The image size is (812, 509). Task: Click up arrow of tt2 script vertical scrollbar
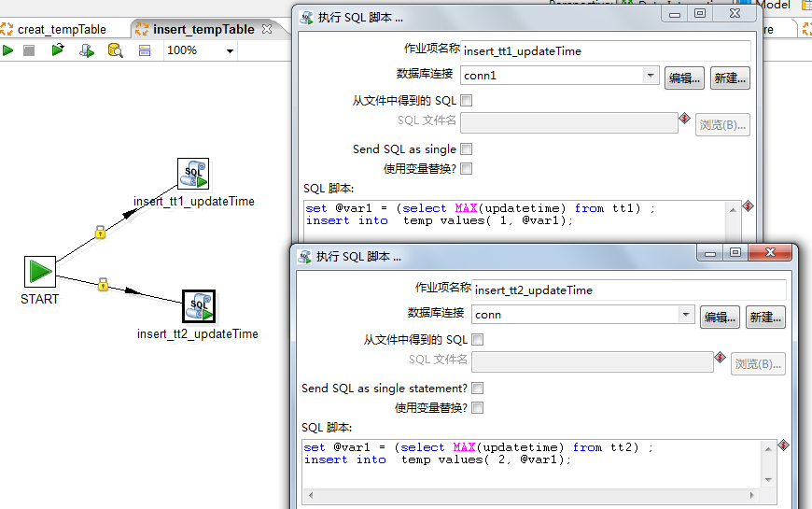(x=768, y=449)
